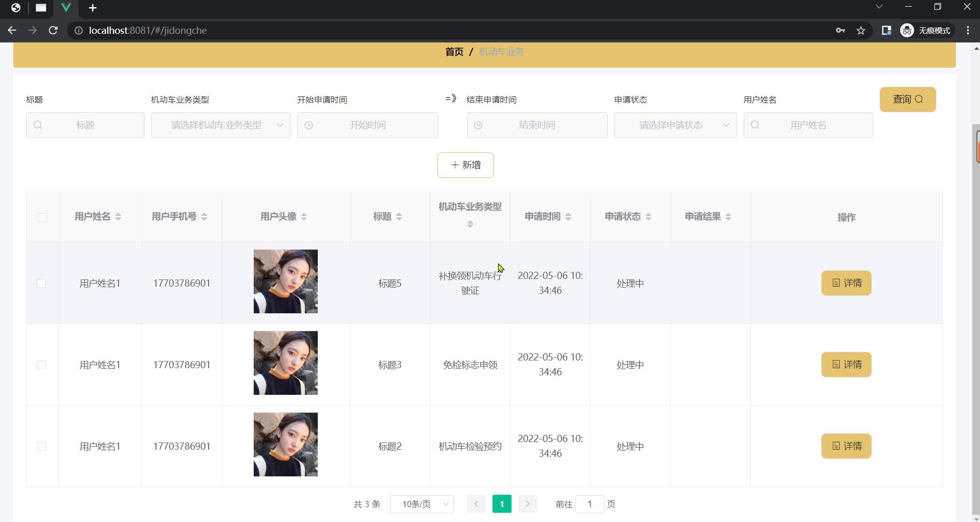The image size is (980, 522).
Task: Expand the 机动车业务类型 dropdown filter
Action: coord(221,125)
